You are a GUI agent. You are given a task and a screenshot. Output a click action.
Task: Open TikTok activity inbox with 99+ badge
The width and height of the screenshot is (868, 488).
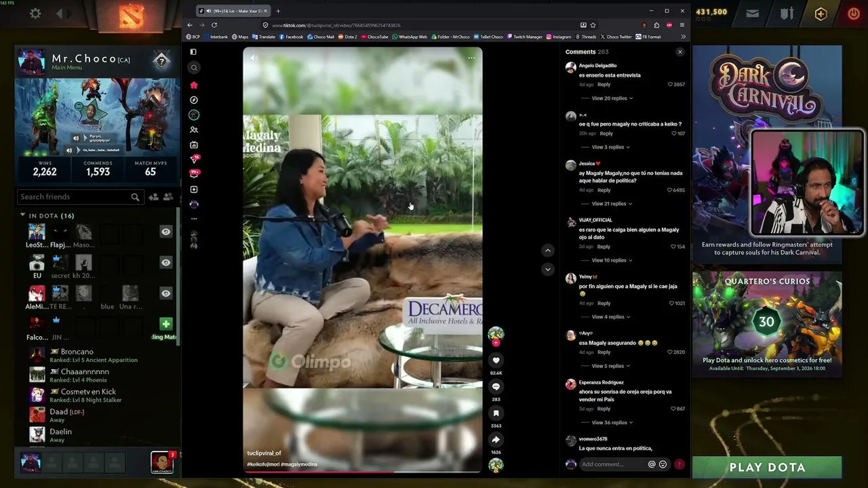click(x=195, y=174)
